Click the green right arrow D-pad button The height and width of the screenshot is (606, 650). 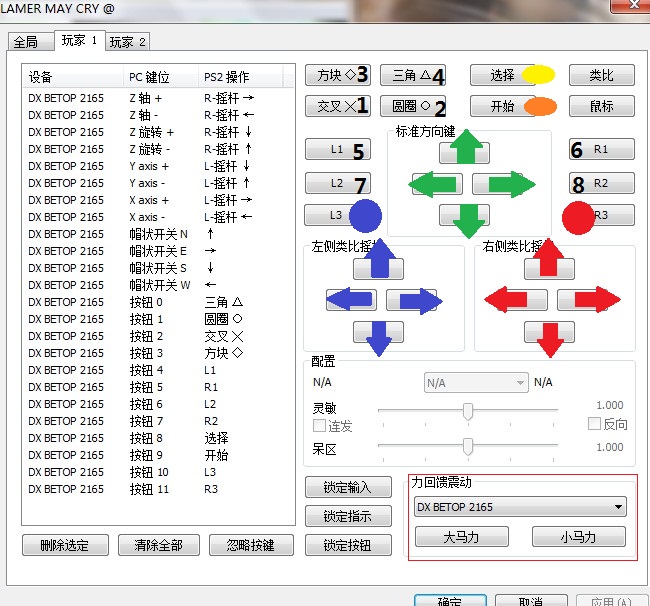(x=498, y=184)
